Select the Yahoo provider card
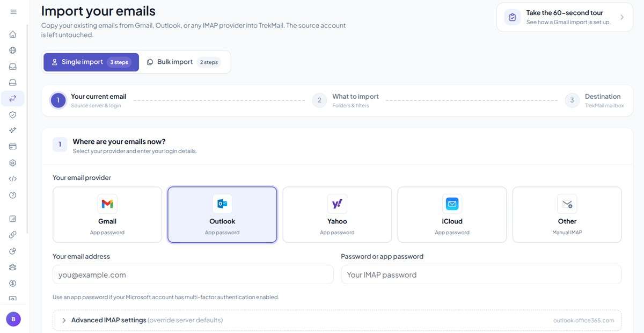 pyautogui.click(x=337, y=215)
